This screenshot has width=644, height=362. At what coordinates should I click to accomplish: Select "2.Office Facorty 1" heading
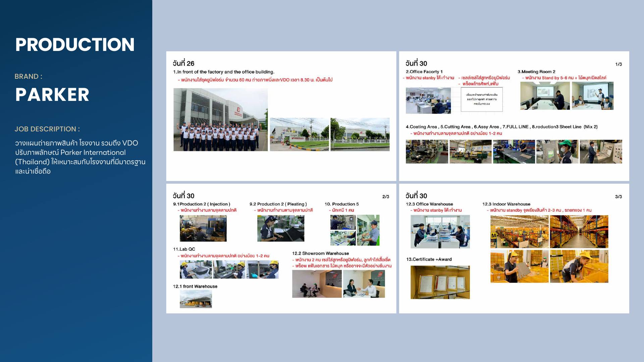pos(424,72)
